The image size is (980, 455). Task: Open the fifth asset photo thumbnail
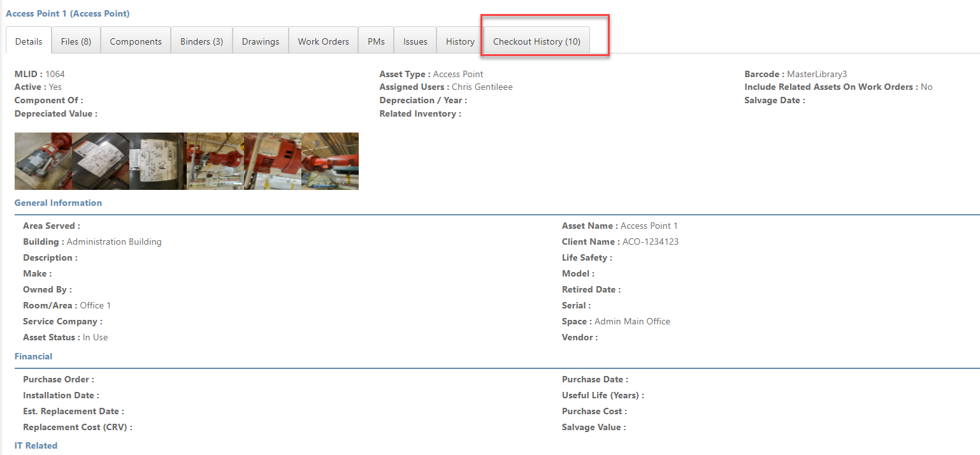[x=273, y=161]
